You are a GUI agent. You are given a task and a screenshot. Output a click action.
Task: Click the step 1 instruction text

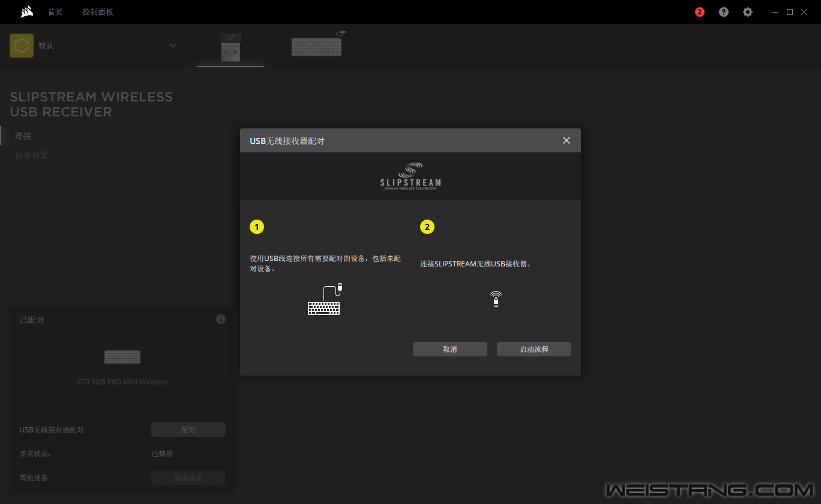325,263
